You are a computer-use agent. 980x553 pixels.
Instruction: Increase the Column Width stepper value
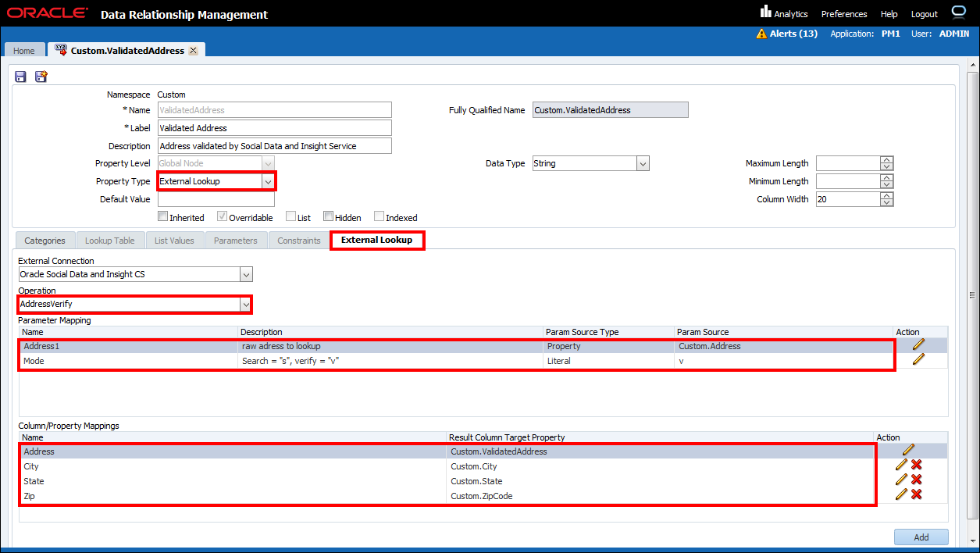click(x=886, y=195)
